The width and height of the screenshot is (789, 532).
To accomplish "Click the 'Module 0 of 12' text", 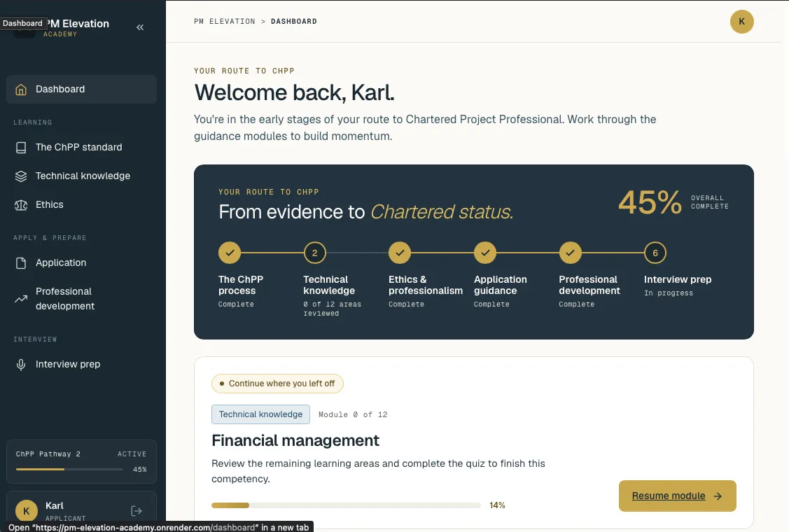I will (353, 414).
